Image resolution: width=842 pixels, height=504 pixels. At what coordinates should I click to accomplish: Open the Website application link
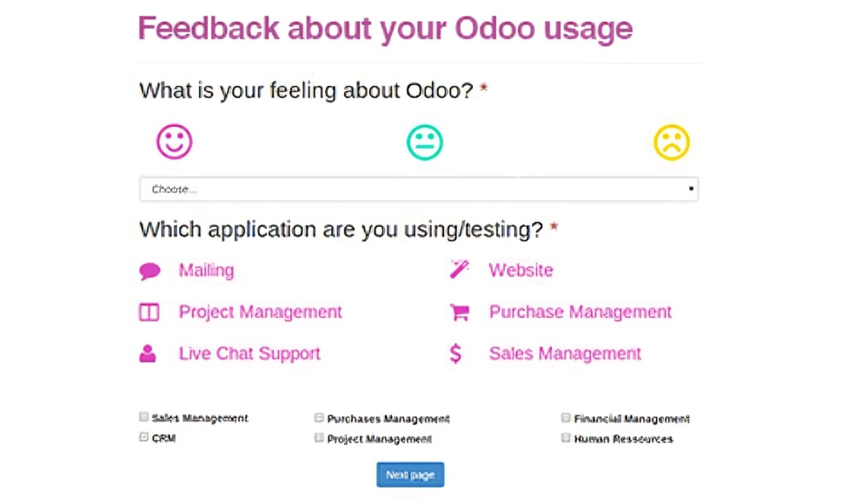(520, 270)
